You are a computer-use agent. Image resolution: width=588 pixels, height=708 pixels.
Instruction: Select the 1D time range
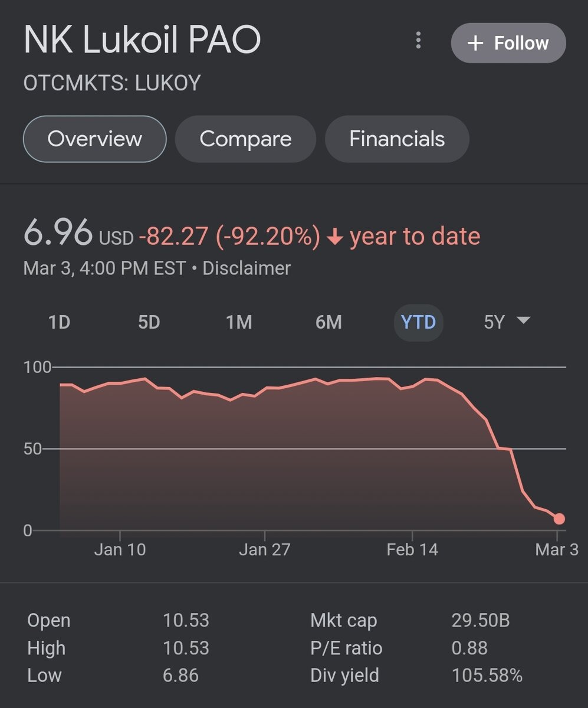tap(59, 322)
